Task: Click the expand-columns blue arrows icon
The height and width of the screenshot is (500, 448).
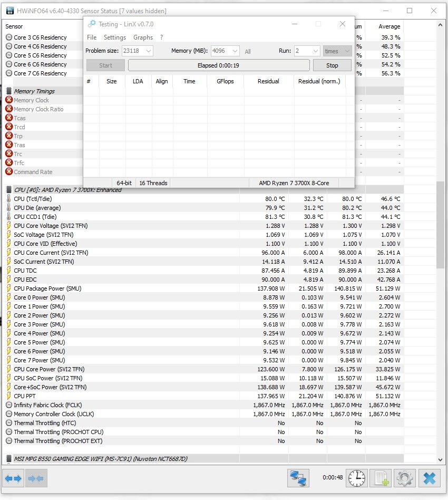Action: [x=13, y=478]
